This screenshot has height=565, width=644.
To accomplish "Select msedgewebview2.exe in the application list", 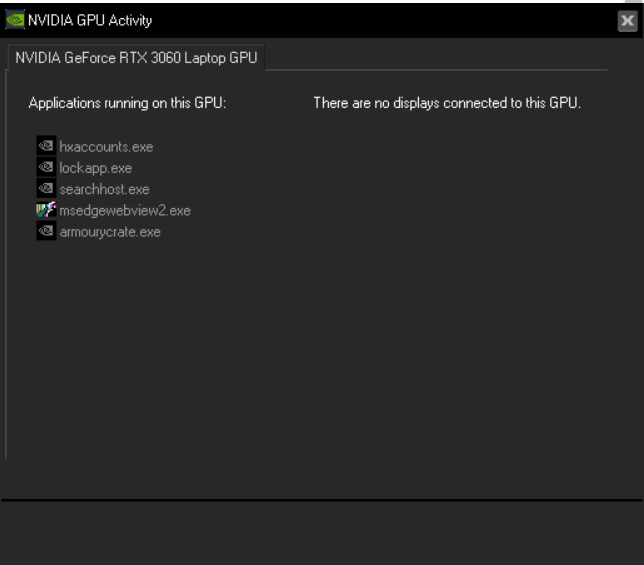I will (124, 211).
